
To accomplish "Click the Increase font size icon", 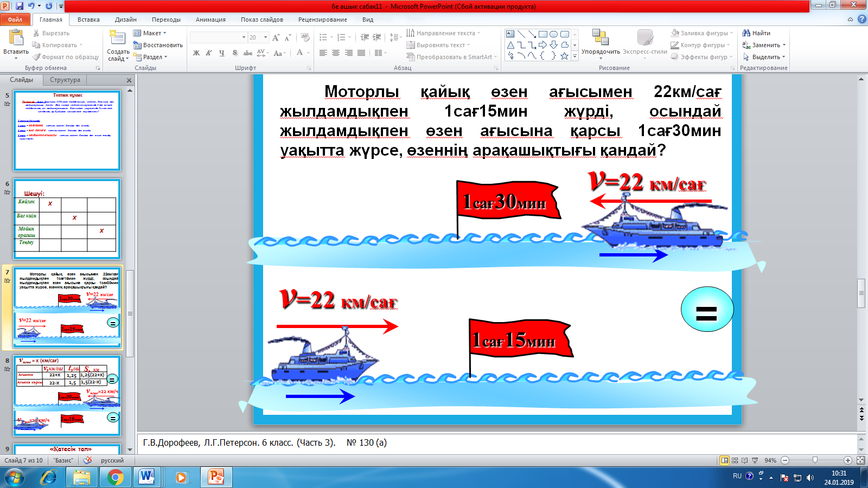I will click(x=276, y=37).
